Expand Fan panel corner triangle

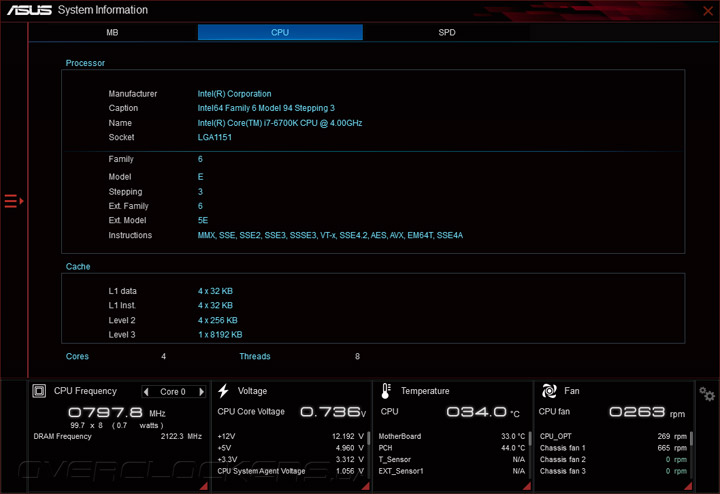[x=688, y=486]
